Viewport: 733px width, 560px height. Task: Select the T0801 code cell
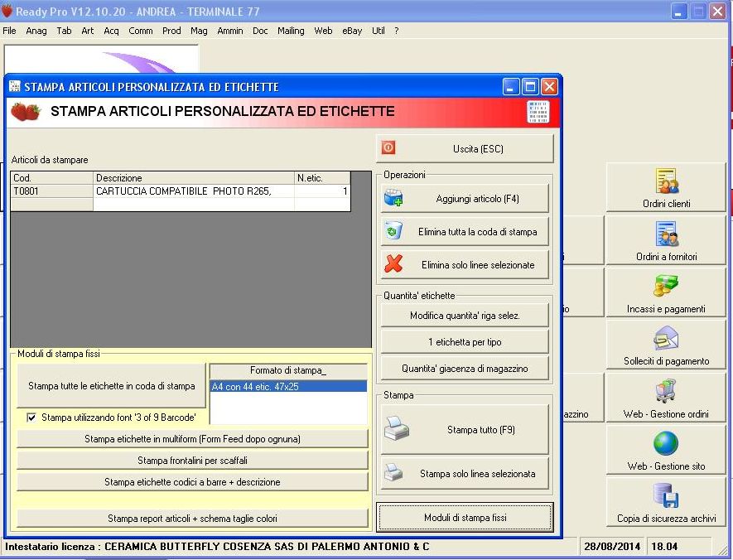pyautogui.click(x=52, y=191)
